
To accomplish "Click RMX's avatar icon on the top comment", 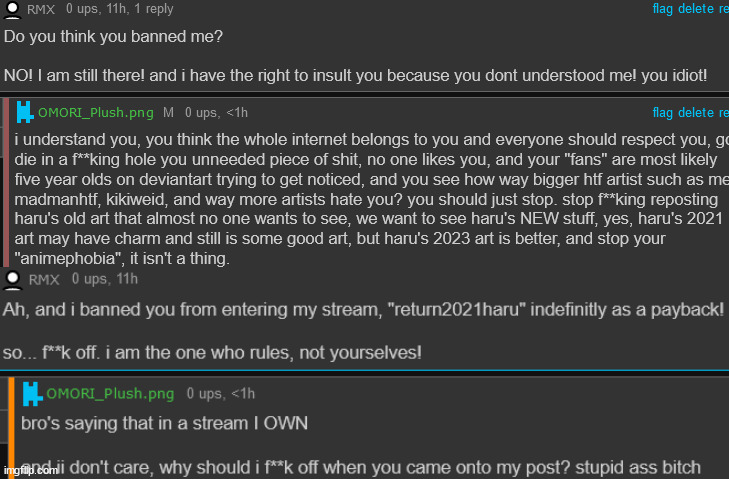I will tap(13, 10).
